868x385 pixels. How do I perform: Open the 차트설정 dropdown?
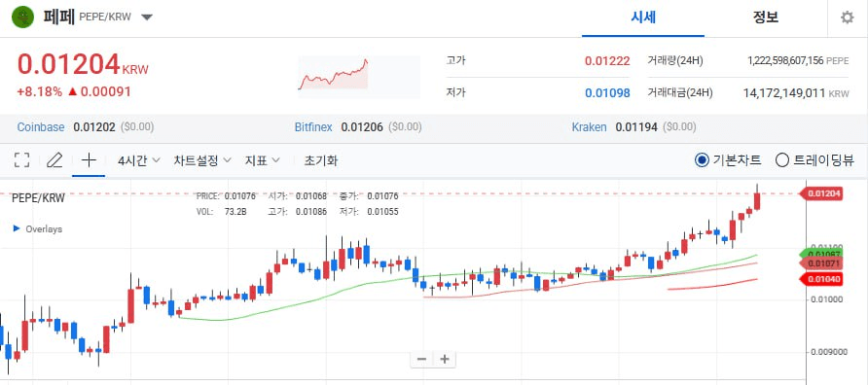click(x=202, y=160)
